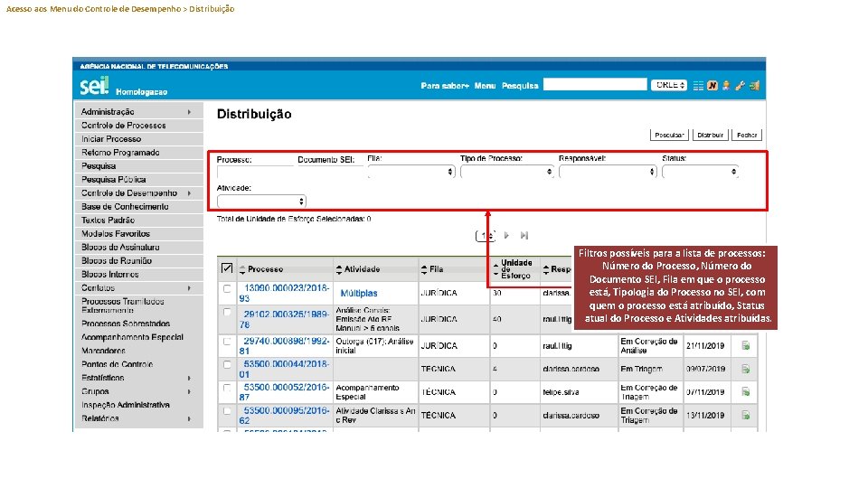Expand the Estatísticas submenu arrow
868x488 pixels.
[189, 379]
